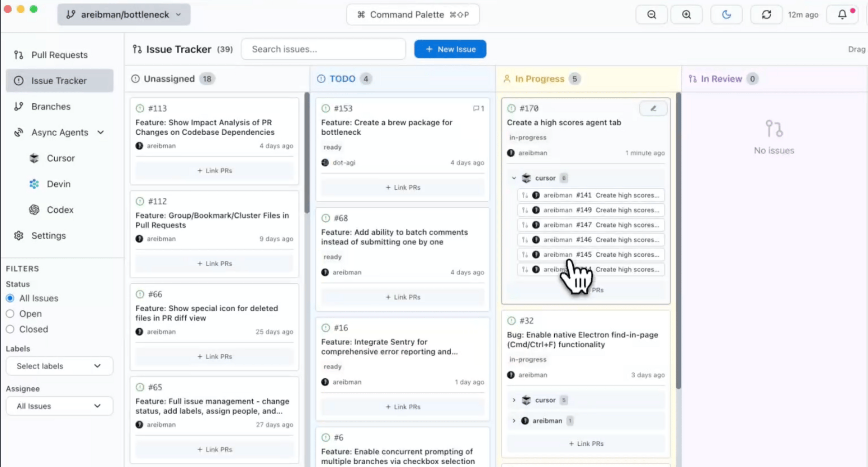
Task: Click the open-issue status icon on #113
Action: pyautogui.click(x=140, y=109)
